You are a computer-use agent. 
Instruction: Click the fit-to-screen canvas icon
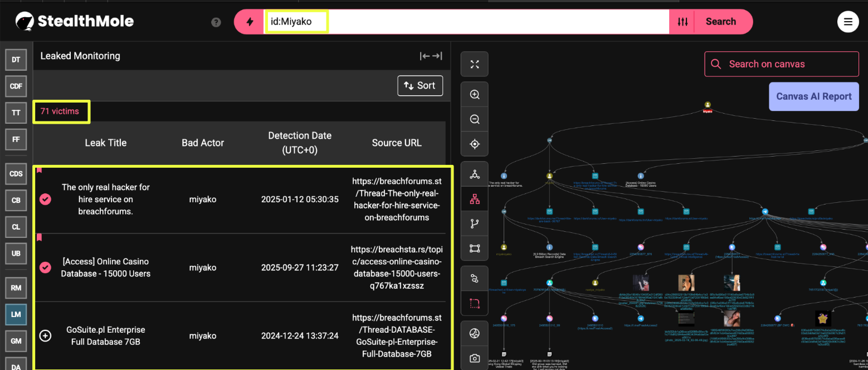(x=475, y=65)
